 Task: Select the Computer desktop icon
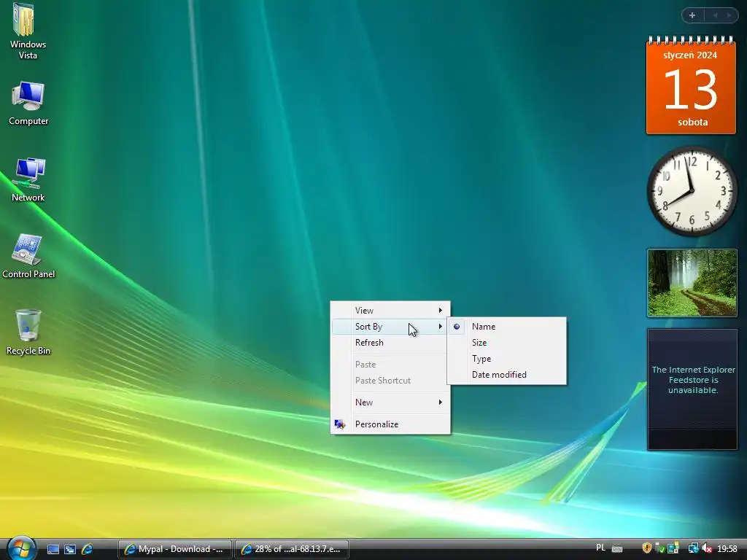[x=28, y=104]
